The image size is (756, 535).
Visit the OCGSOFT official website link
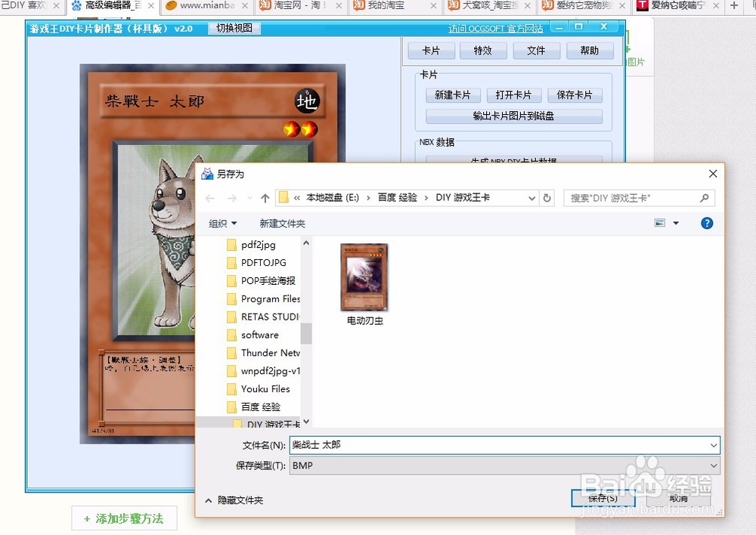496,29
